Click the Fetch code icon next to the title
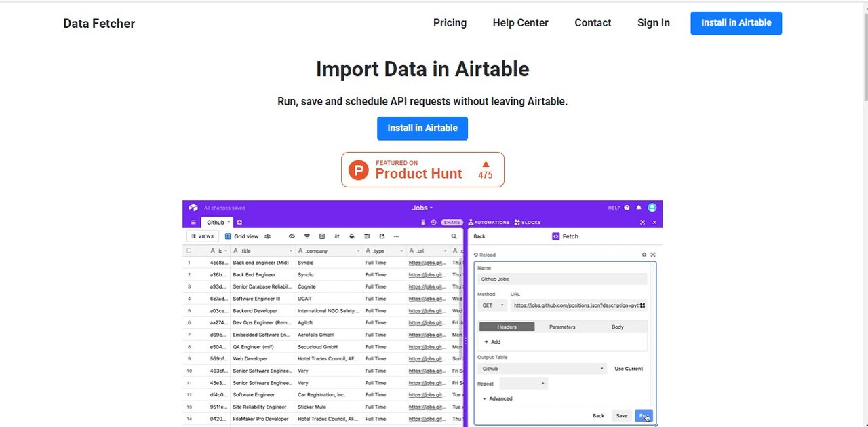 (556, 236)
